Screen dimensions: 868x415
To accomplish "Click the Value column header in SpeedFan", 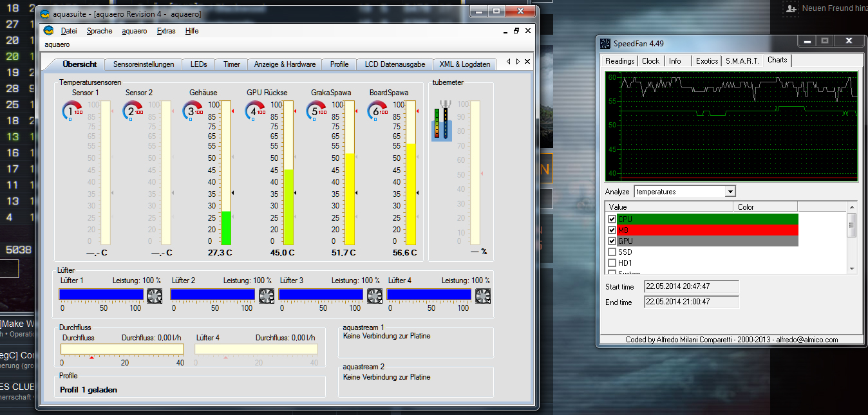I will [x=668, y=207].
